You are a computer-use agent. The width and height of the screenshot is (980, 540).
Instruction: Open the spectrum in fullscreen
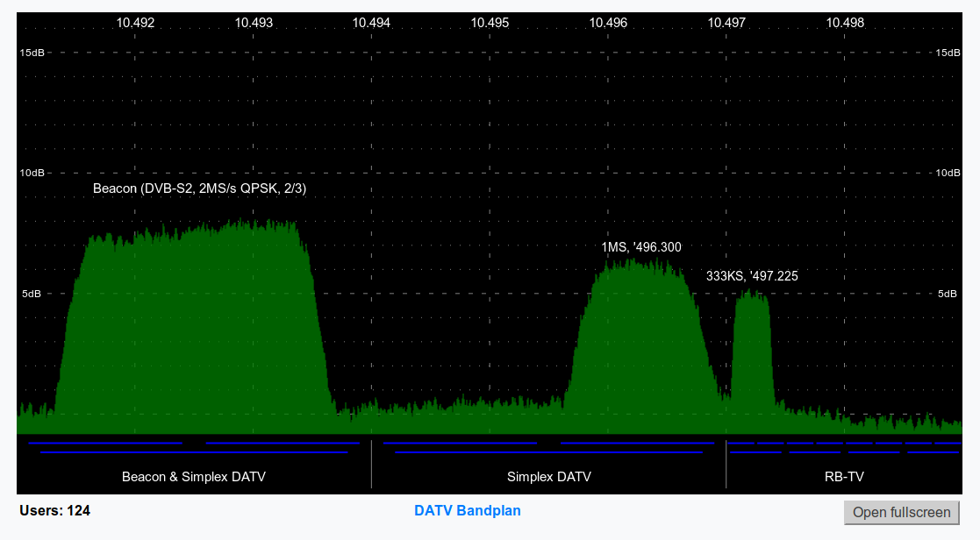click(901, 513)
